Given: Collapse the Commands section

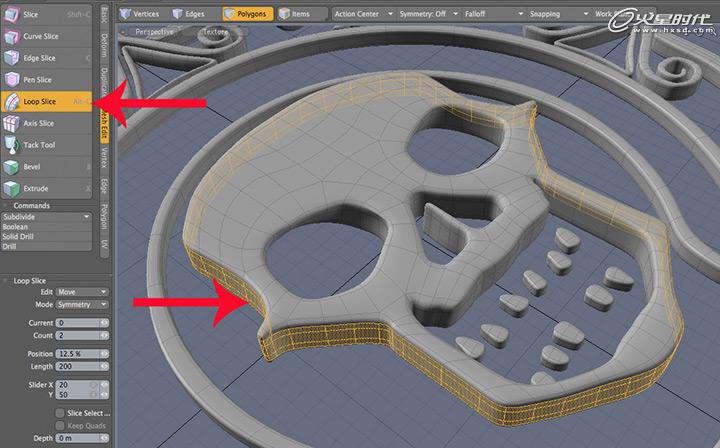Looking at the screenshot, I should [x=6, y=206].
